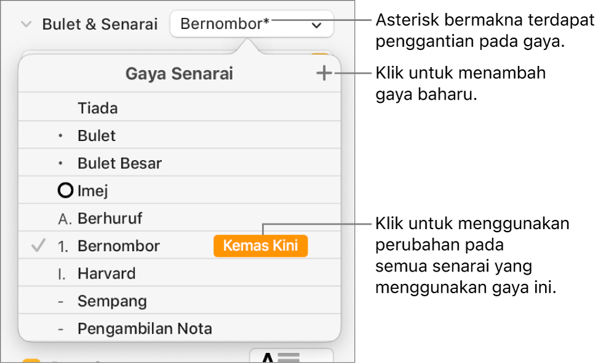Screen dimensions: 606x364
Task: Pick the Bulet Besar style
Action: coord(119,164)
